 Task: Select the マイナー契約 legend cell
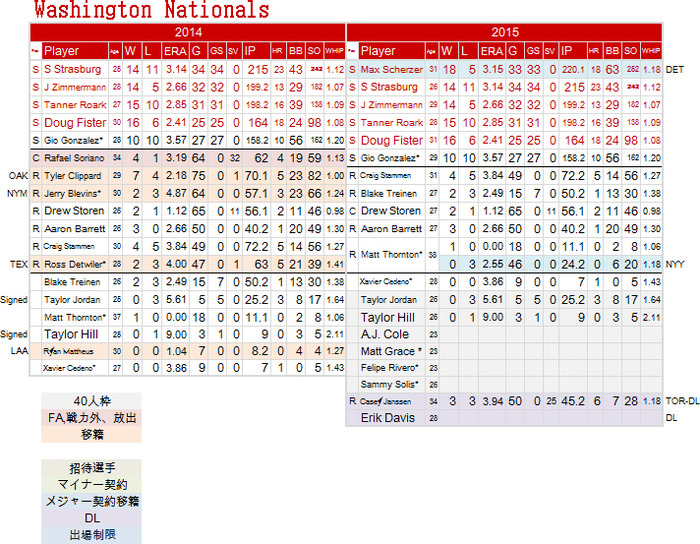click(x=92, y=485)
